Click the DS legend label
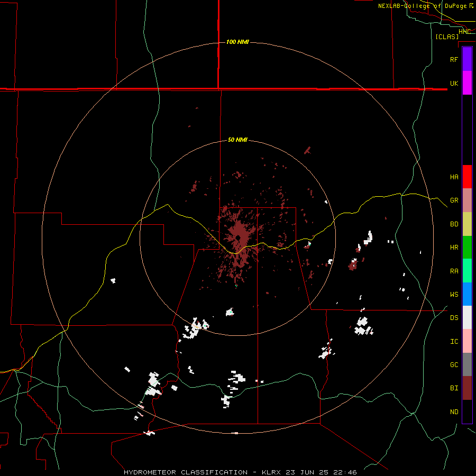 click(x=454, y=318)
